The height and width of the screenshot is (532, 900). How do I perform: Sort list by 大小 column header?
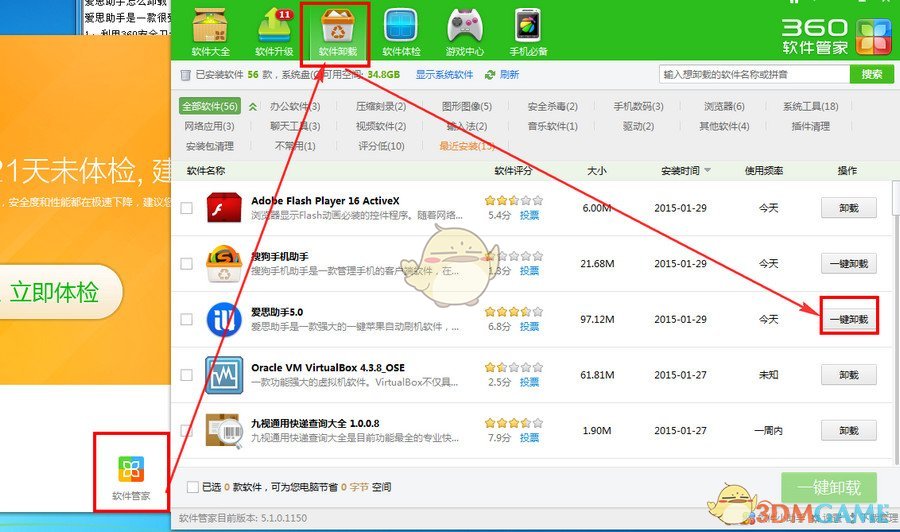[x=596, y=170]
